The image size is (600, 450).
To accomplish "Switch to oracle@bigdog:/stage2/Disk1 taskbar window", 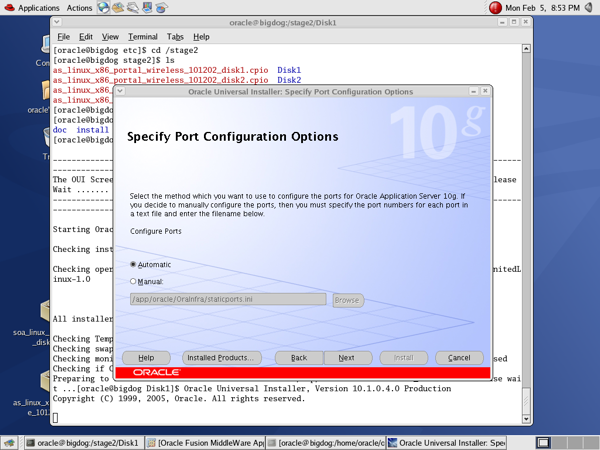I will tap(85, 443).
